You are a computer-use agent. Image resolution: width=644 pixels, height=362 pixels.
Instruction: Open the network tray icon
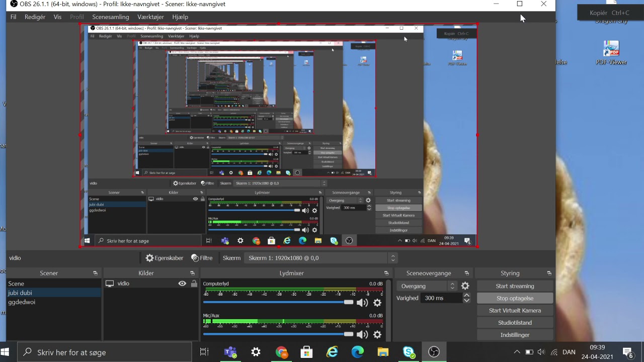pyautogui.click(x=554, y=352)
